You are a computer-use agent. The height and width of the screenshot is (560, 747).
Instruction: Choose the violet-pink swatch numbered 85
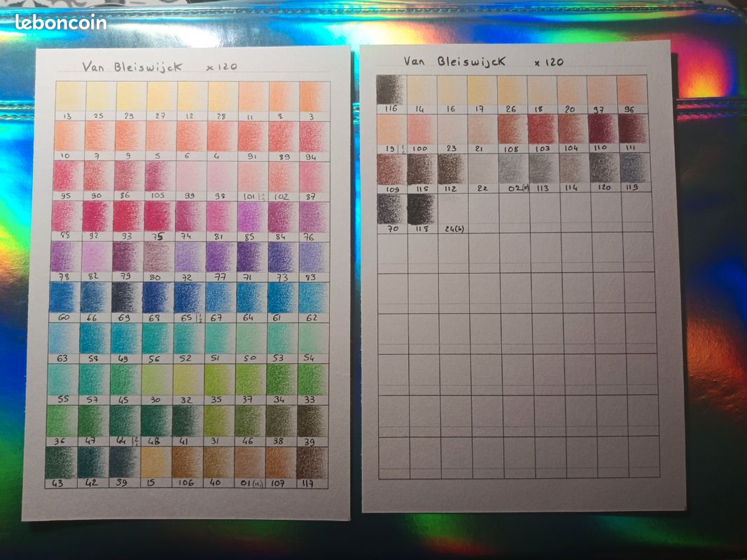(x=253, y=217)
